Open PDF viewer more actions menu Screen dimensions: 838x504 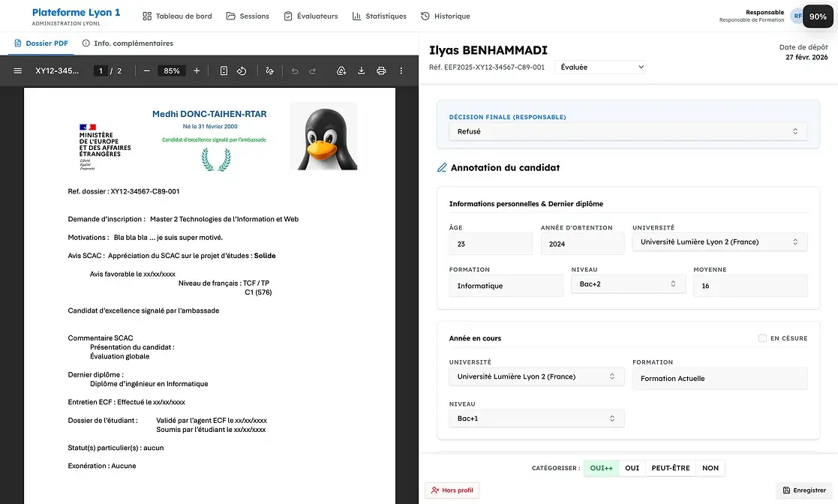point(401,70)
